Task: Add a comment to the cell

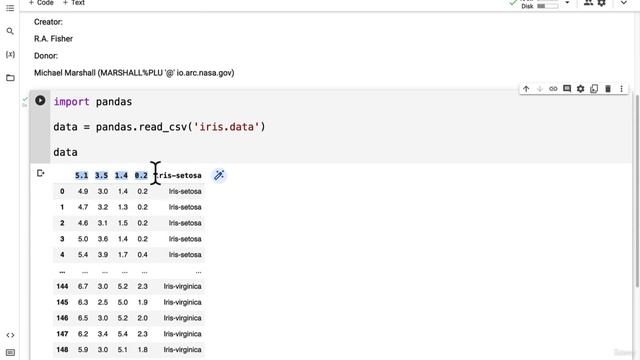Action: coord(567,89)
